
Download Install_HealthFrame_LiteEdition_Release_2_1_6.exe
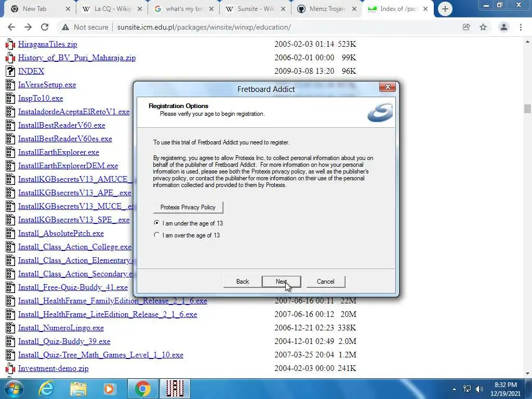click(x=108, y=314)
